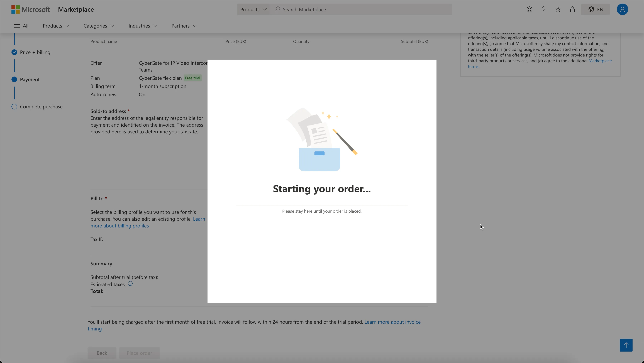
Task: Click the search magnifier icon
Action: pyautogui.click(x=277, y=9)
